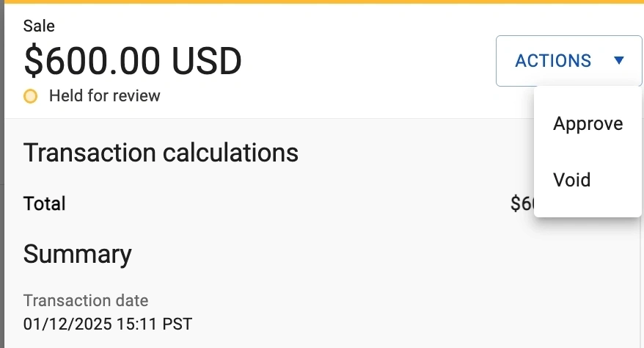Click the ACTIONS dropdown arrow triangle
644x348 pixels.
click(619, 60)
